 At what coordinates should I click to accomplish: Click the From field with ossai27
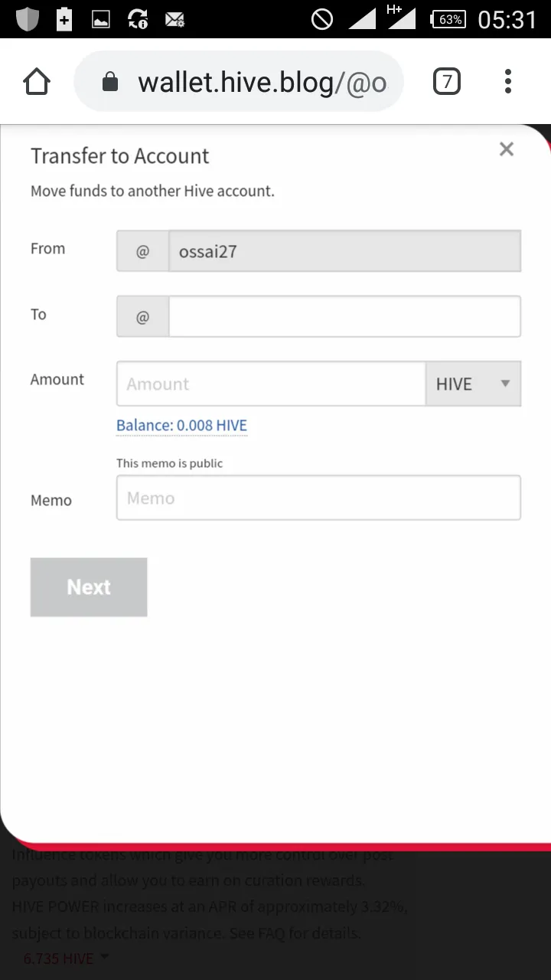[344, 251]
